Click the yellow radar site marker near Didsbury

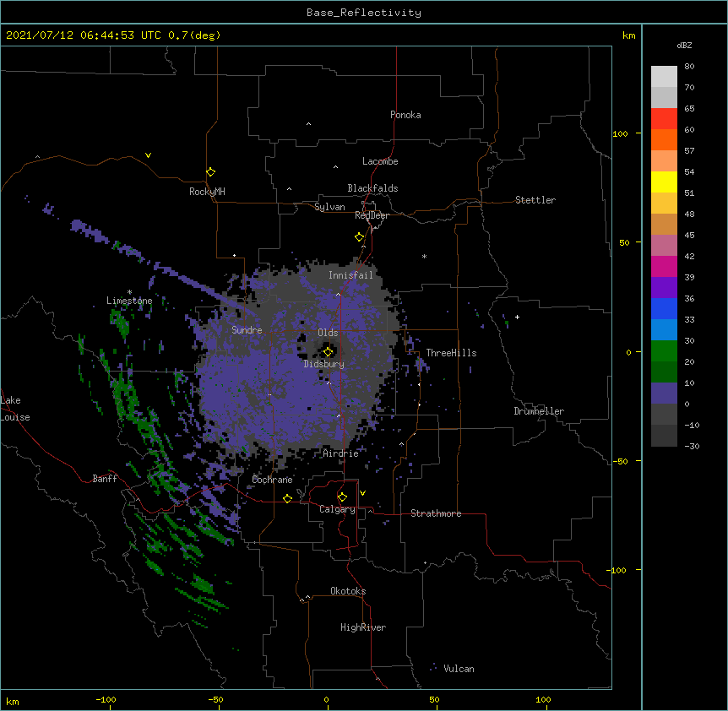[328, 351]
